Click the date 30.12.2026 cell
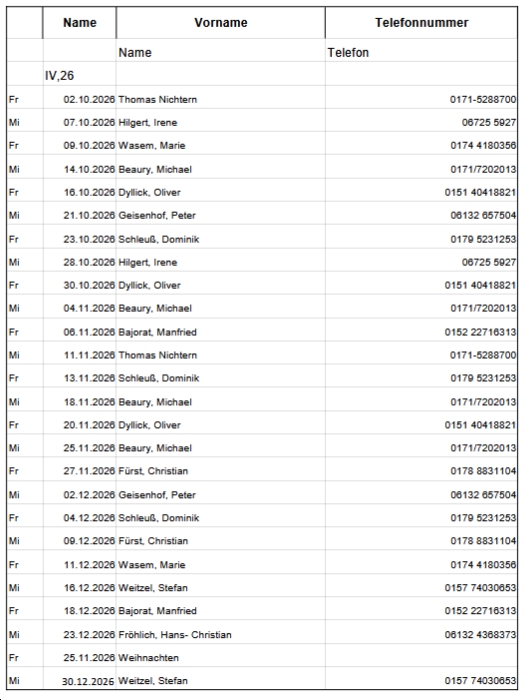526x700 pixels. tap(79, 681)
